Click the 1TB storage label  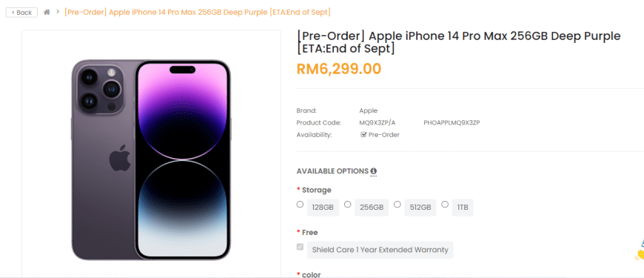[x=463, y=208]
